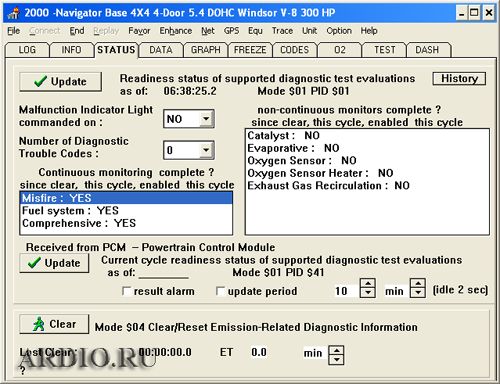
Task: Decrease update period value with down arrow
Action: [x=368, y=293]
